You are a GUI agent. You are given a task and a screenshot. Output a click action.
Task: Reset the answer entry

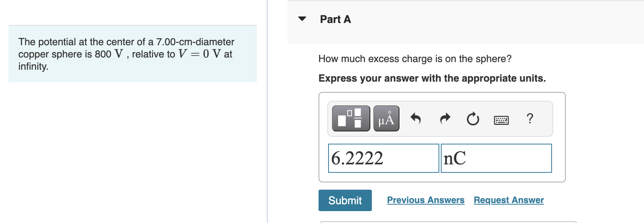pyautogui.click(x=473, y=119)
